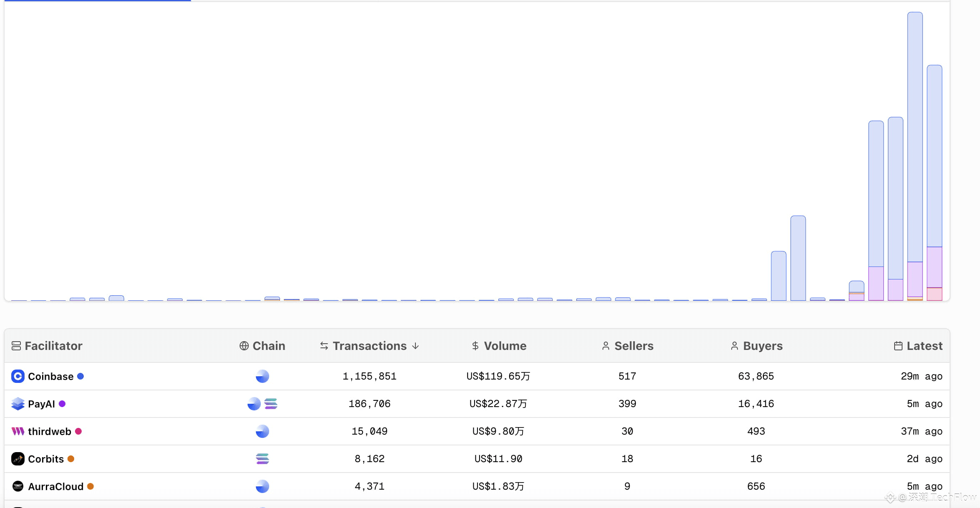This screenshot has width=980, height=508.
Task: Click Solana chain icon in Corbits row
Action: point(262,459)
